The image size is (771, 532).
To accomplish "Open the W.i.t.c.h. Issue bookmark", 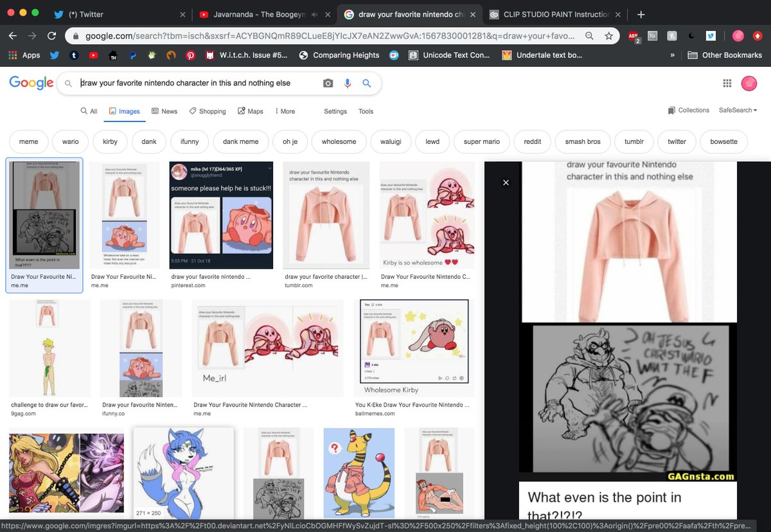I will pos(247,55).
